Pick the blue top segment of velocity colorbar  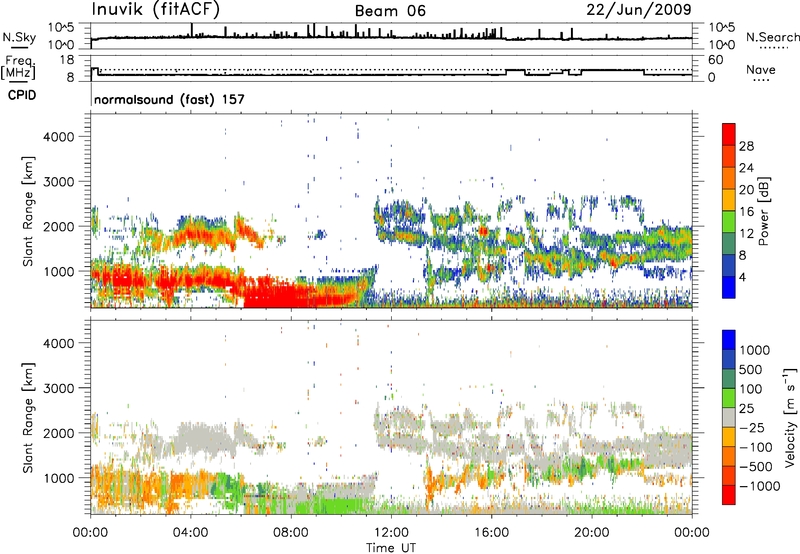pos(729,340)
